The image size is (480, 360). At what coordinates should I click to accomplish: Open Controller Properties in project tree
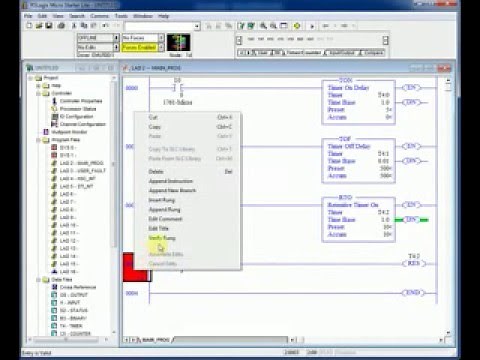[81, 101]
